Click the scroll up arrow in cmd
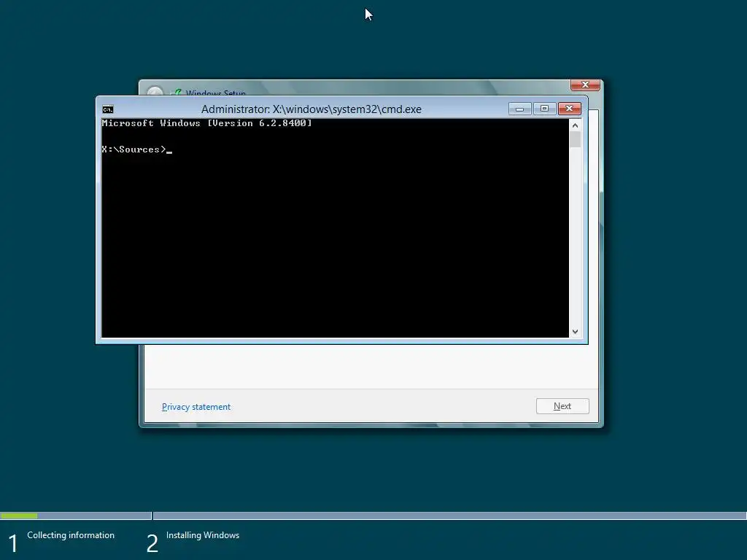The height and width of the screenshot is (560, 747). 575,125
